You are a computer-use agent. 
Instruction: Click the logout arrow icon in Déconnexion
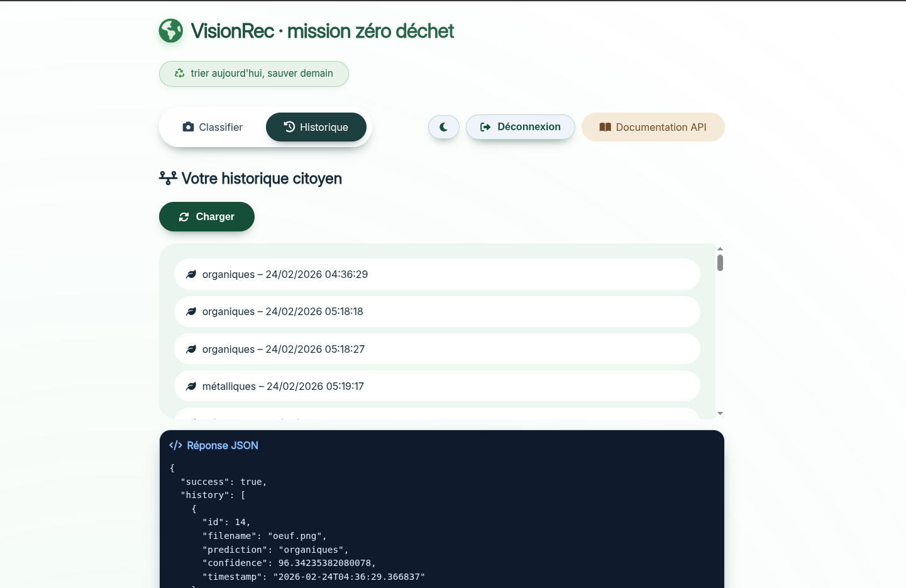[x=485, y=127]
